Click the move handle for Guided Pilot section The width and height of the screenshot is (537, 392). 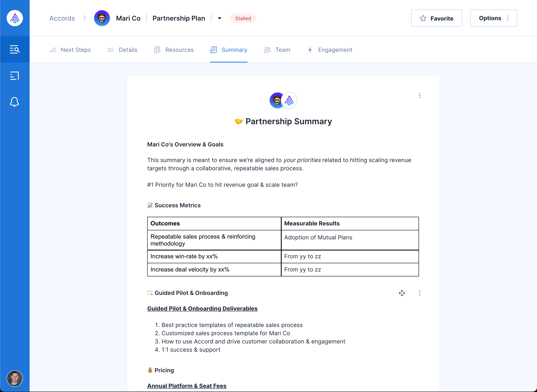point(402,293)
